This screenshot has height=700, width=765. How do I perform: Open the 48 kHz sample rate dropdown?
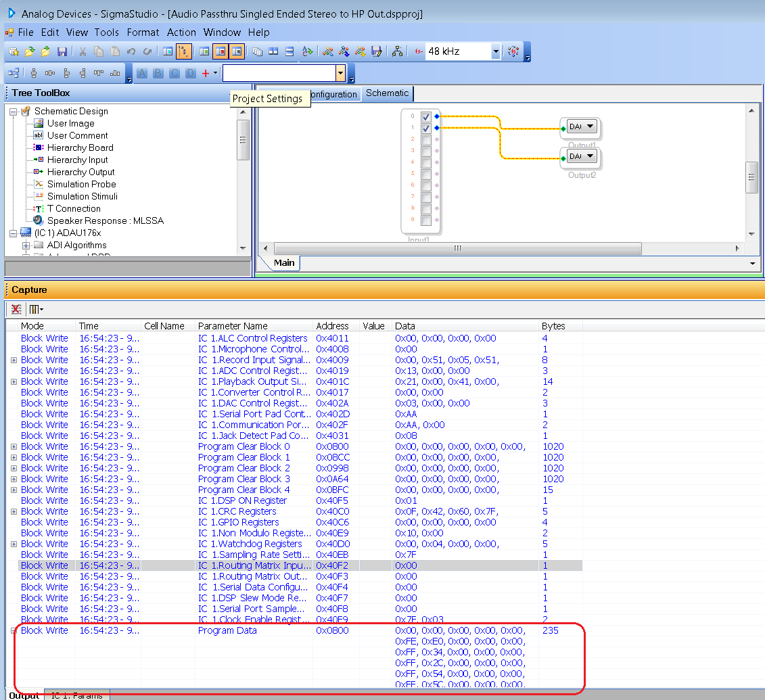click(496, 51)
